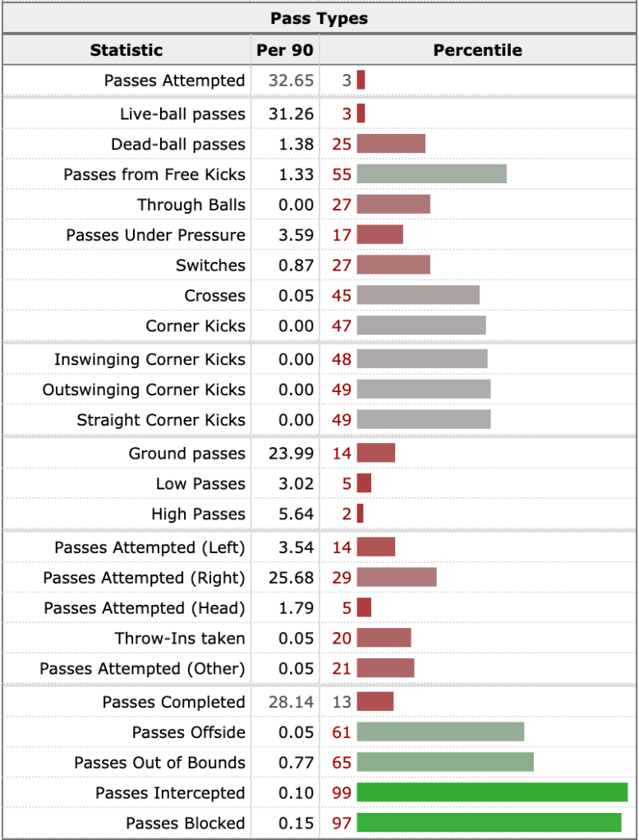Screen dimensions: 639x840
Task: Open the Inswinging Corner Kicks stat
Action: pos(149,359)
